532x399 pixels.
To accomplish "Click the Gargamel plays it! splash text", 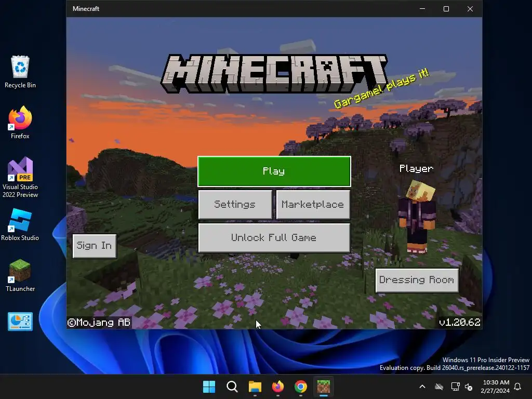I will tap(381, 88).
